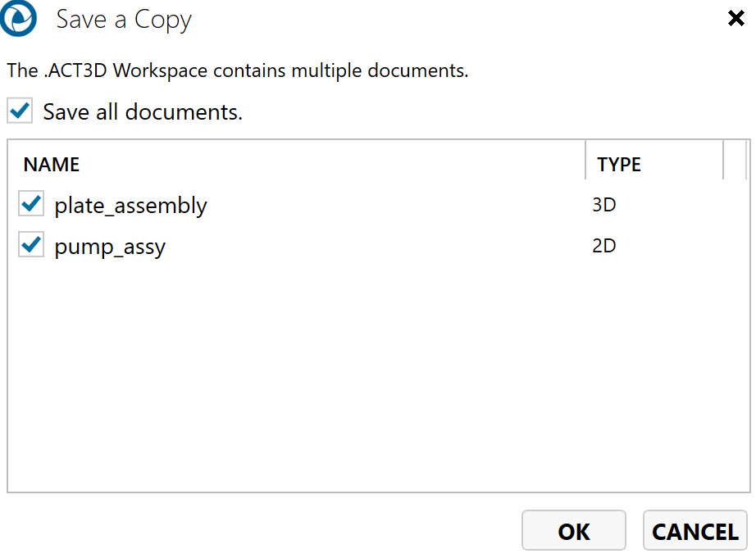The height and width of the screenshot is (558, 756).
Task: Click the divider right of the TYPE column
Action: click(x=723, y=161)
